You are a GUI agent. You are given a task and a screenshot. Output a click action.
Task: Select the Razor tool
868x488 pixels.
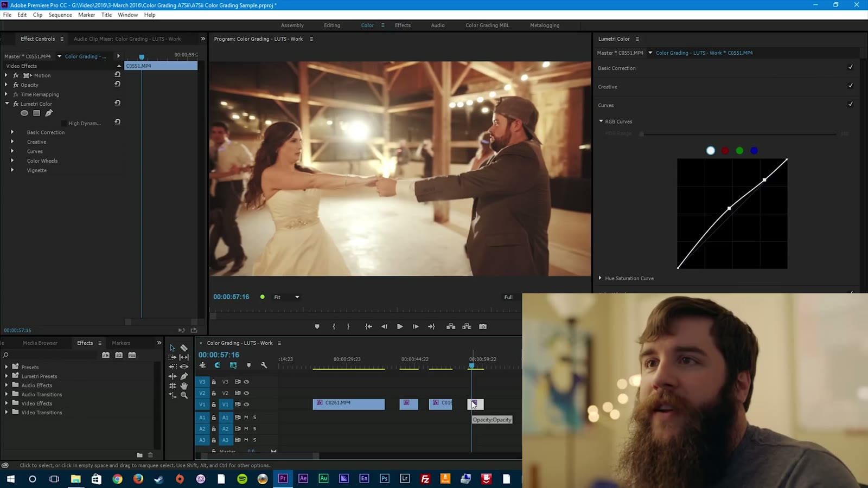tap(184, 348)
